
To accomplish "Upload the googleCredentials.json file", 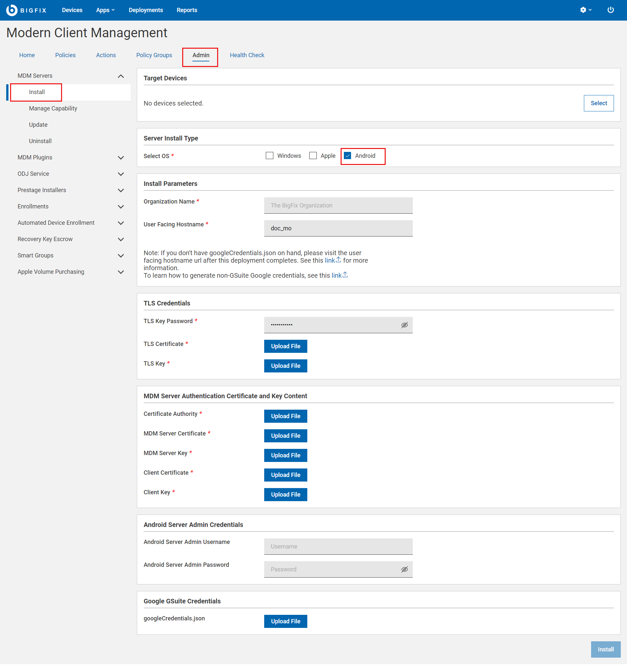I will click(285, 621).
